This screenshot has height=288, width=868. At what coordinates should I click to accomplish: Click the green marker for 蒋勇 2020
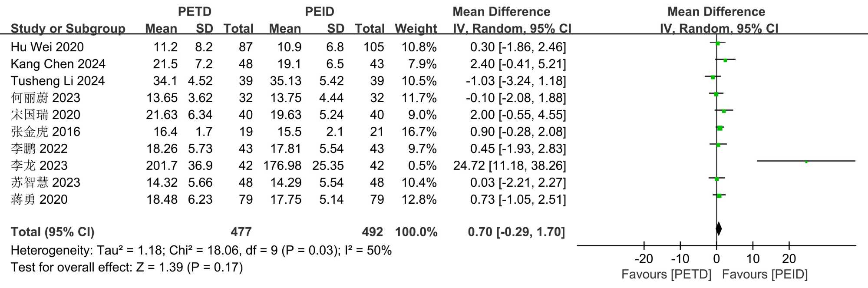click(x=719, y=196)
